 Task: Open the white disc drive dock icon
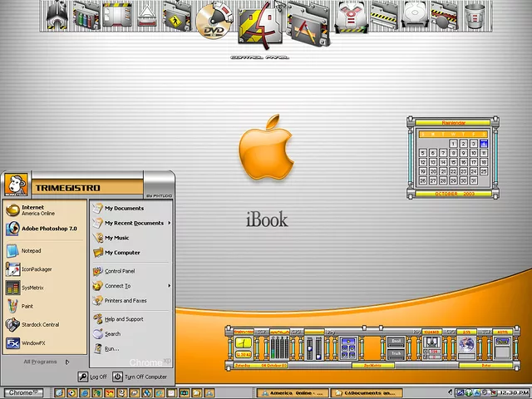coord(415,15)
